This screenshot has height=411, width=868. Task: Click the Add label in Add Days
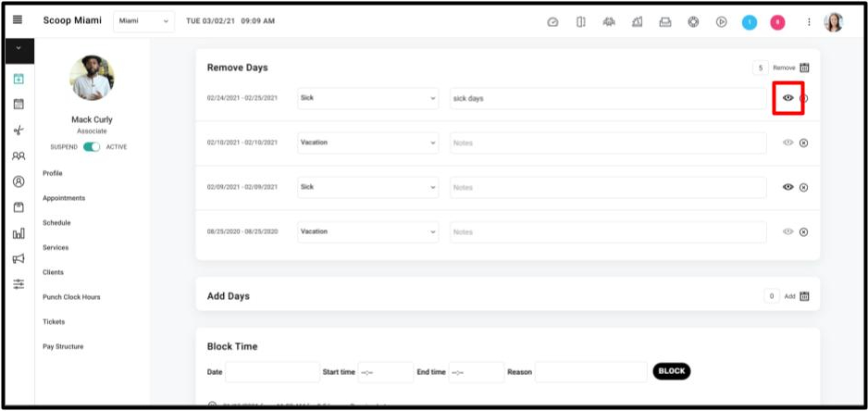click(789, 296)
